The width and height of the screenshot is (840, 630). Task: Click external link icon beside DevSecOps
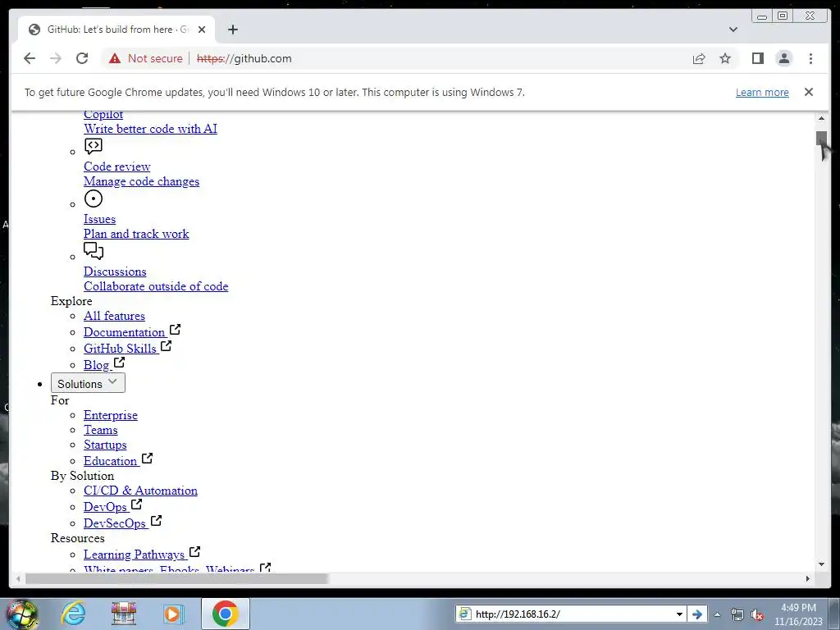coord(156,521)
